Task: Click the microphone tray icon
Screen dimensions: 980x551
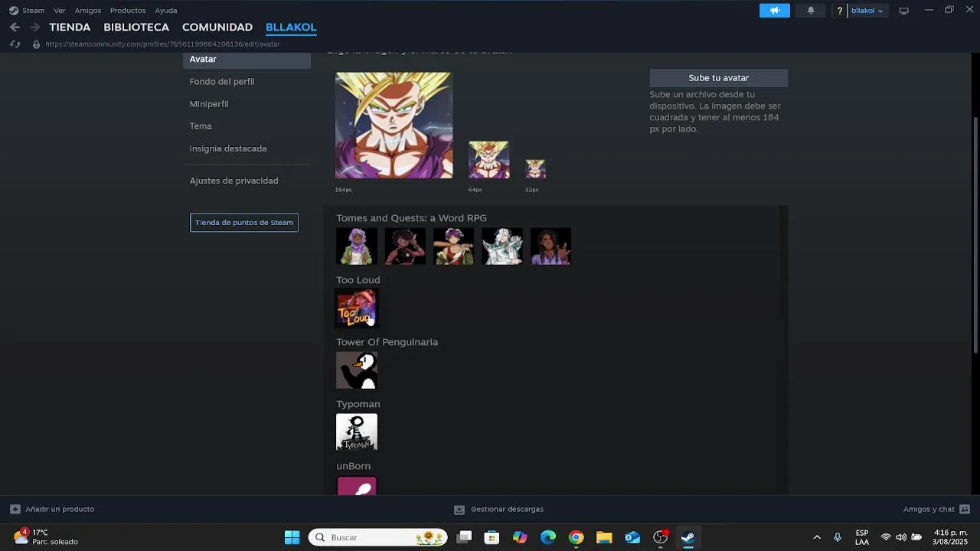Action: pyautogui.click(x=838, y=537)
